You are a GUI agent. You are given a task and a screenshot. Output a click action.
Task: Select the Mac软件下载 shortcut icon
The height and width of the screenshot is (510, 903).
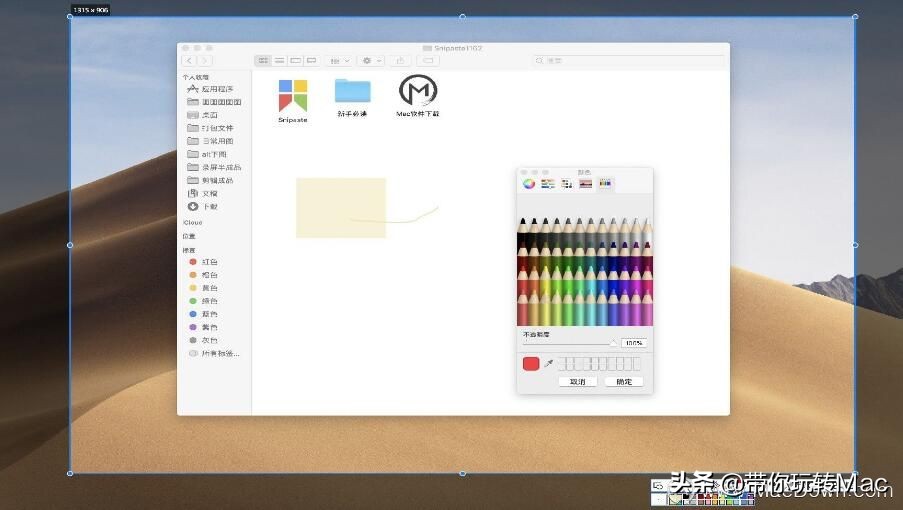coord(418,90)
